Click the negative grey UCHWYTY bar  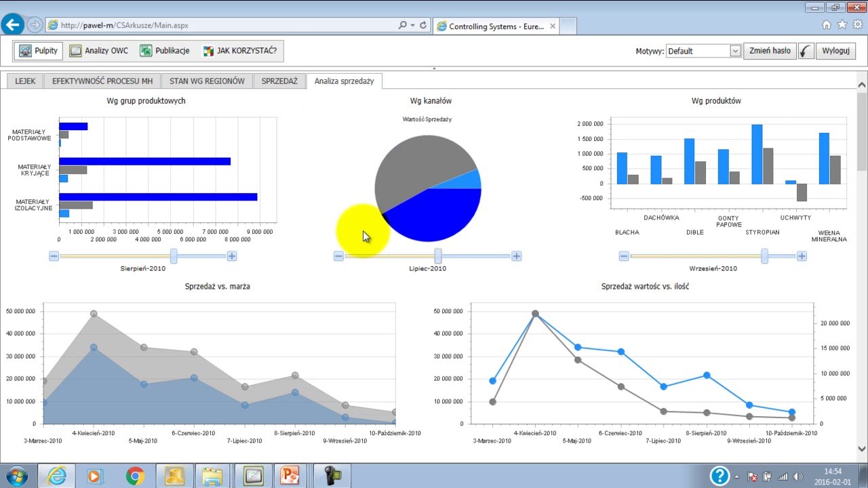(802, 192)
